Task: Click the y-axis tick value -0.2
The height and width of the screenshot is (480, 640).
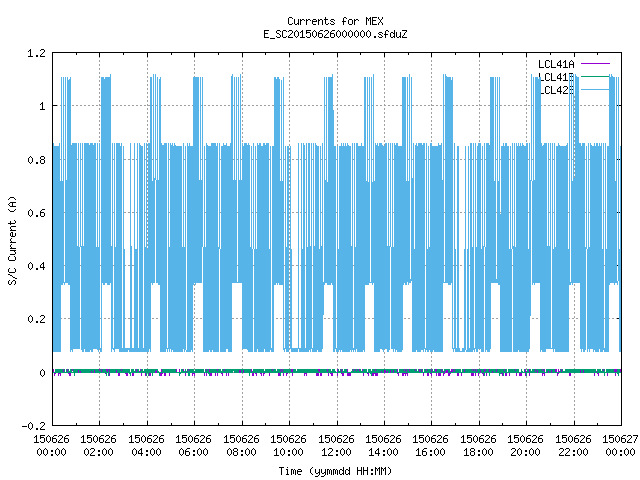Action: [33, 426]
